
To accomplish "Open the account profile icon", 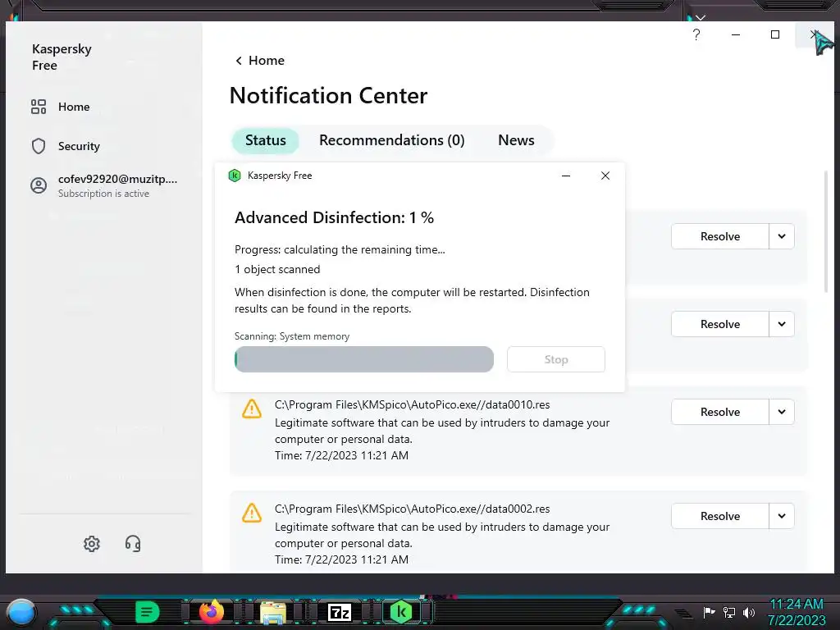I will pos(39,186).
